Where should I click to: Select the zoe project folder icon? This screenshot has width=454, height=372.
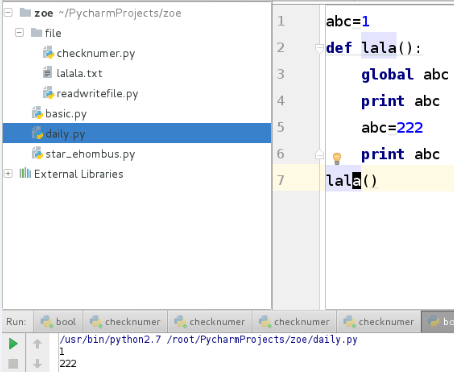(x=25, y=13)
